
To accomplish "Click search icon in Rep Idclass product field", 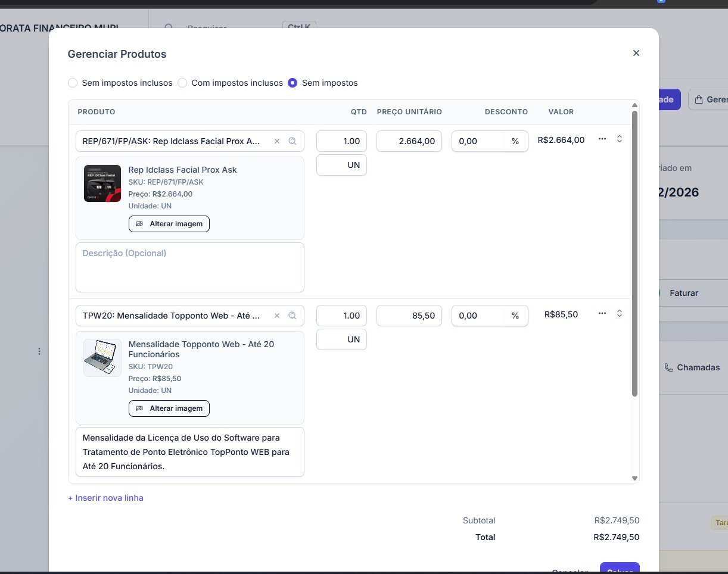I will coord(293,141).
